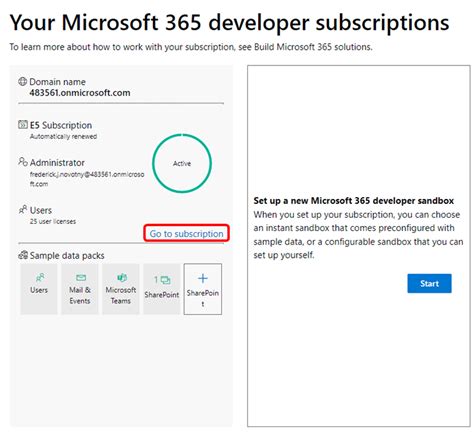This screenshot has height=433, width=474.
Task: Click the Users license icon
Action: [x=23, y=210]
